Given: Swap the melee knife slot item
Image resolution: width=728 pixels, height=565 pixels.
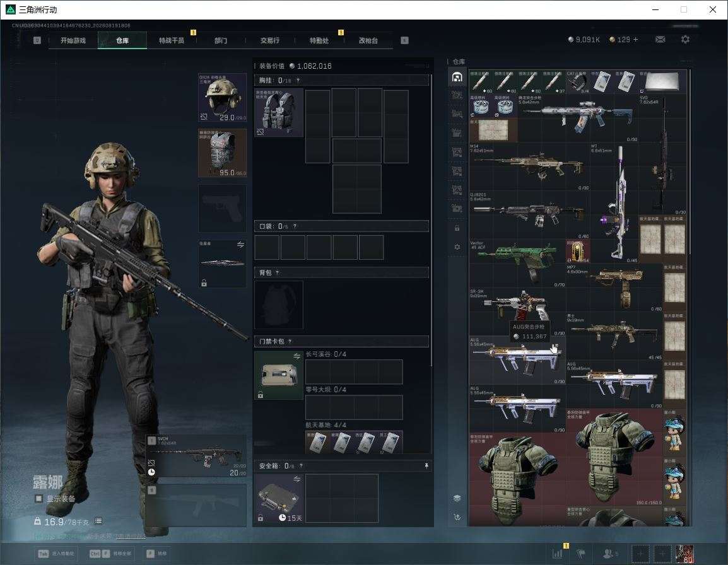Looking at the screenshot, I should coord(240,245).
